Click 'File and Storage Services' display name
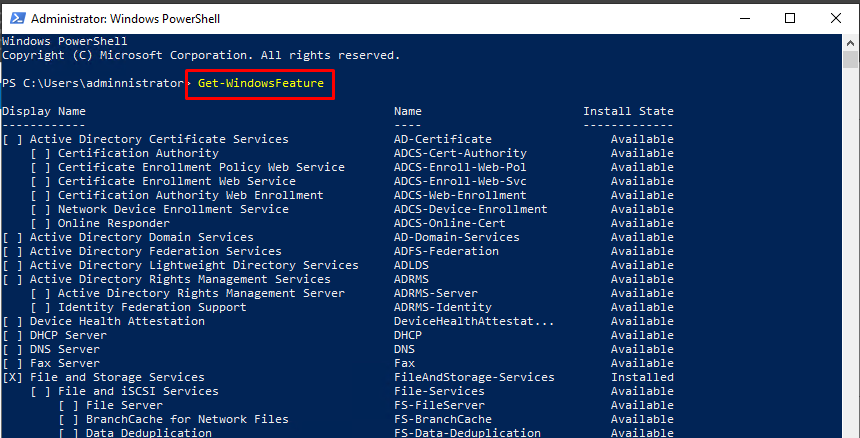Image resolution: width=860 pixels, height=438 pixels. click(117, 377)
